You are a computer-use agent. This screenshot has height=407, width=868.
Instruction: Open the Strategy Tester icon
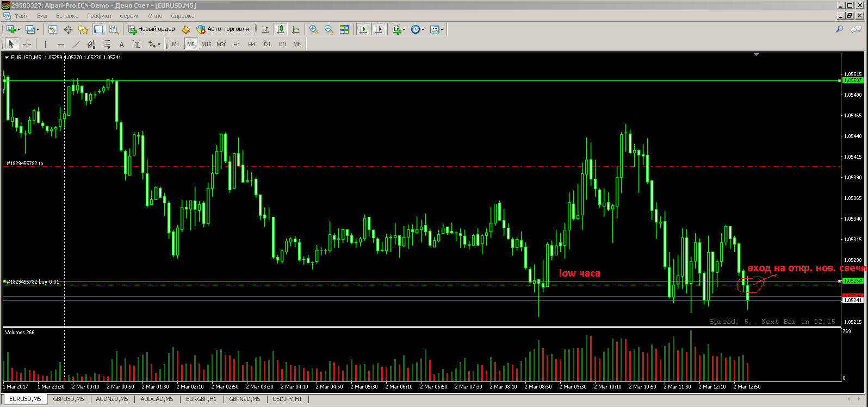[x=114, y=29]
